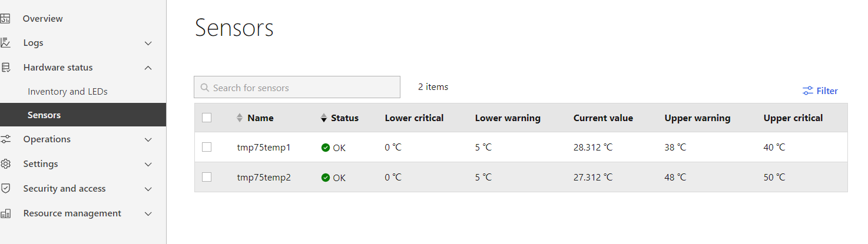Click the Resource management icon
Viewport: 868px width, 244px height.
(x=5, y=213)
